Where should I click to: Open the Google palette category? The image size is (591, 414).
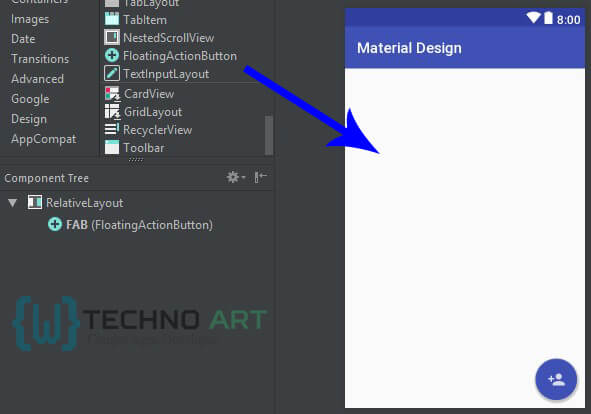(30, 99)
